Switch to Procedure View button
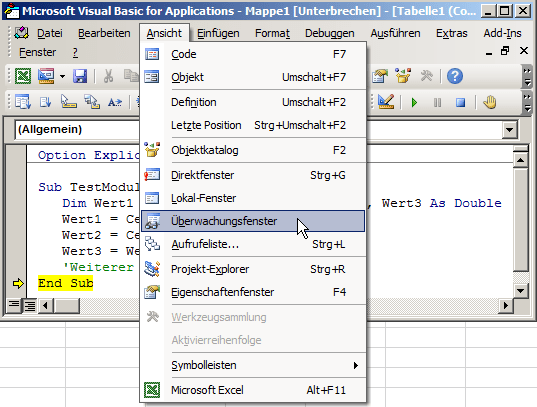The image size is (537, 407). click(14, 305)
